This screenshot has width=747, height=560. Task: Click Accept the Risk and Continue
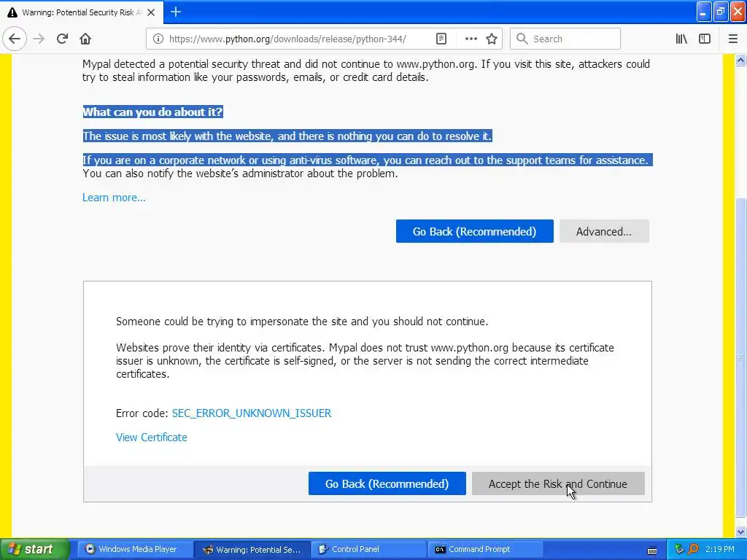point(558,483)
